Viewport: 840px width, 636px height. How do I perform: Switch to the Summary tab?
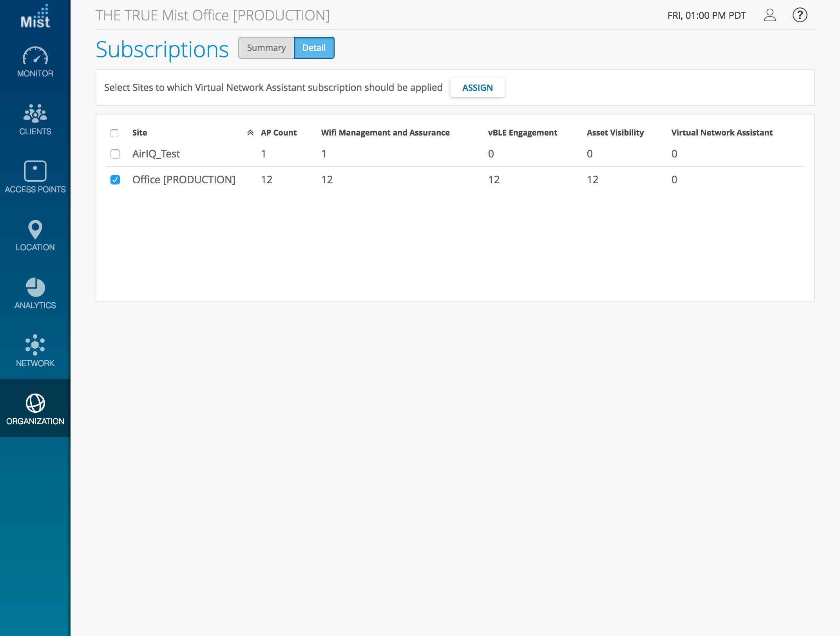click(266, 48)
